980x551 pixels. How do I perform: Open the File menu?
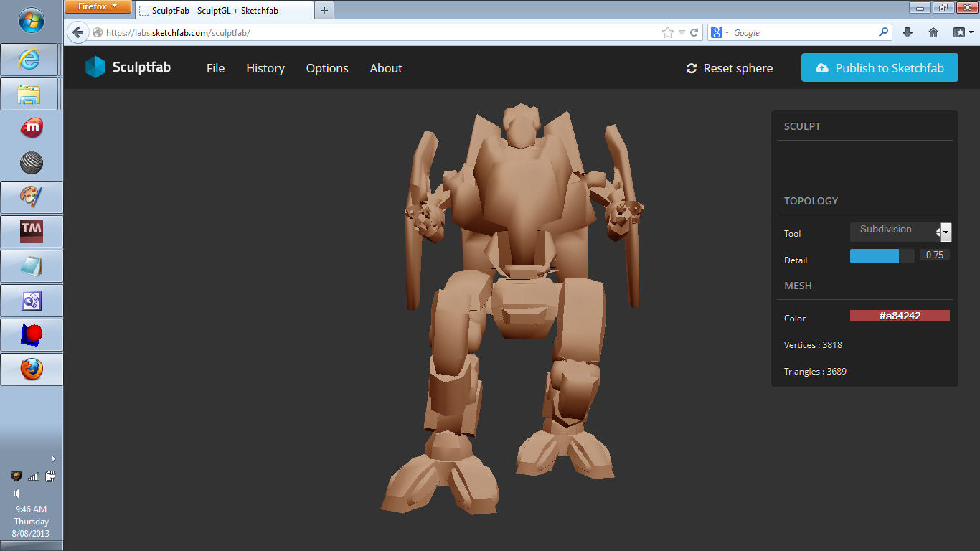coord(215,68)
